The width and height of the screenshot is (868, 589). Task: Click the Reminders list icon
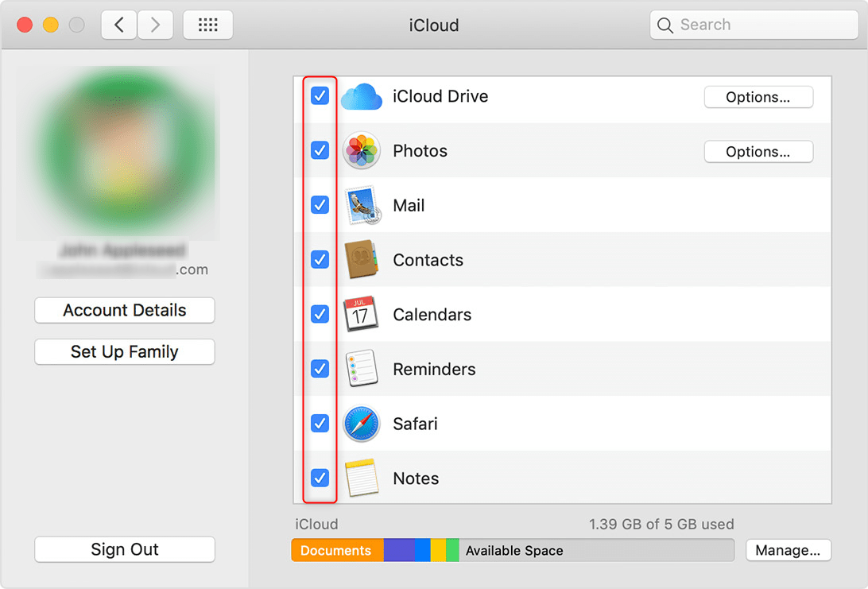pyautogui.click(x=362, y=368)
